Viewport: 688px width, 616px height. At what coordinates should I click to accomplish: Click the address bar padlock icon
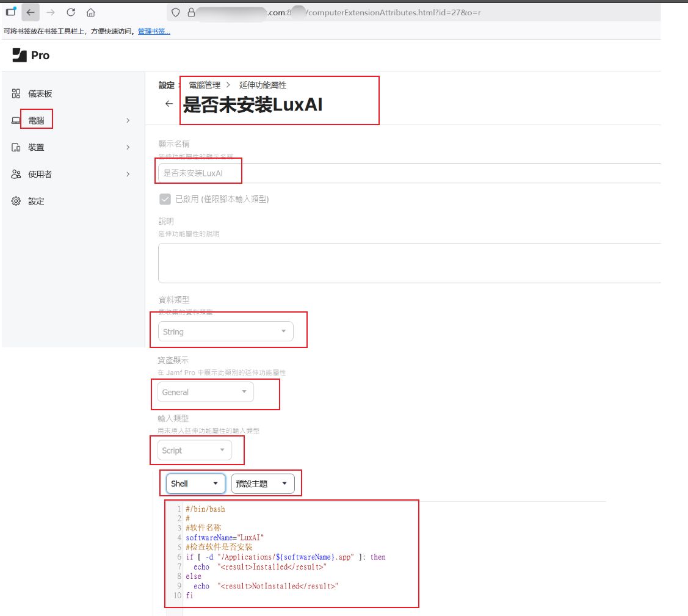point(190,12)
